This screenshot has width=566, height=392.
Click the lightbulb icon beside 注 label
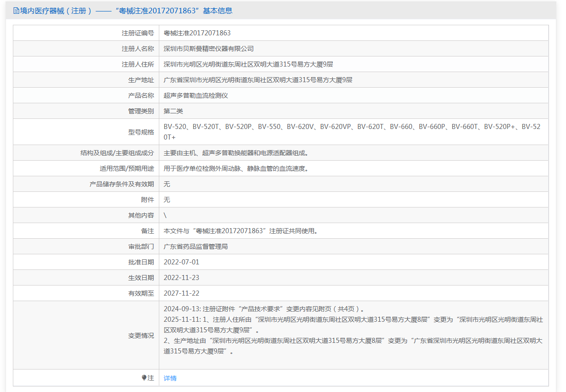click(144, 378)
